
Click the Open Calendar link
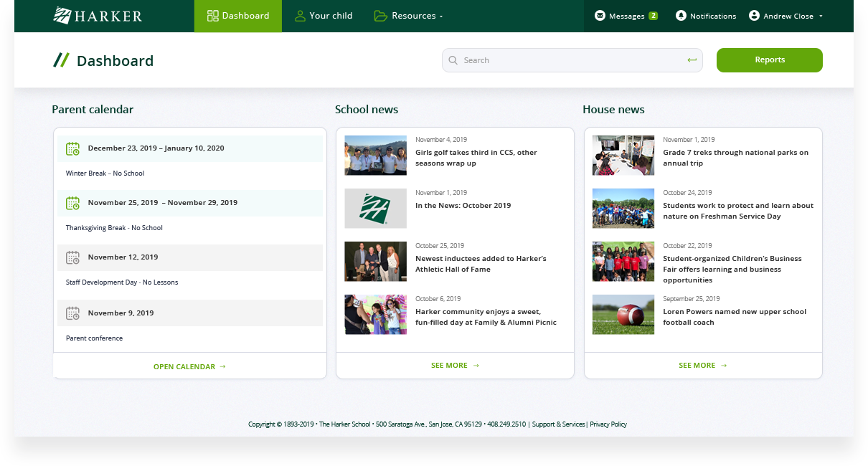pos(189,366)
